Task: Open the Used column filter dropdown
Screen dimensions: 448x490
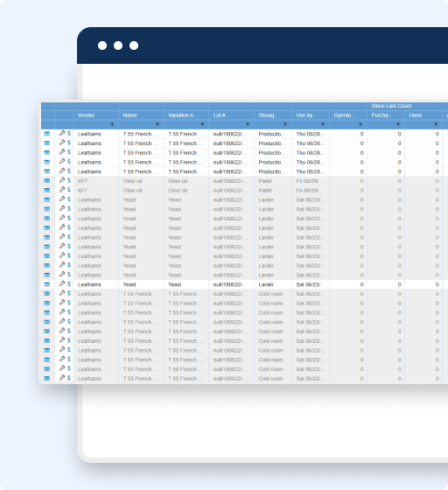Action: click(x=436, y=124)
